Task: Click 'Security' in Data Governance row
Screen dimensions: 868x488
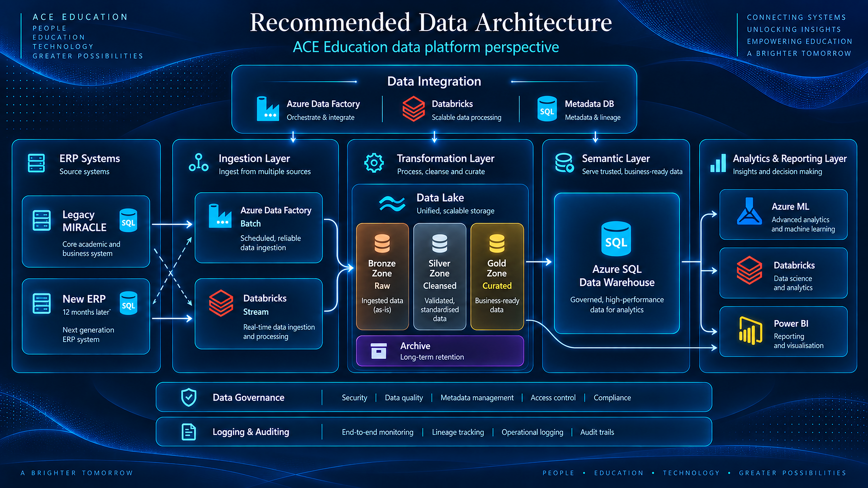Action: coord(354,398)
